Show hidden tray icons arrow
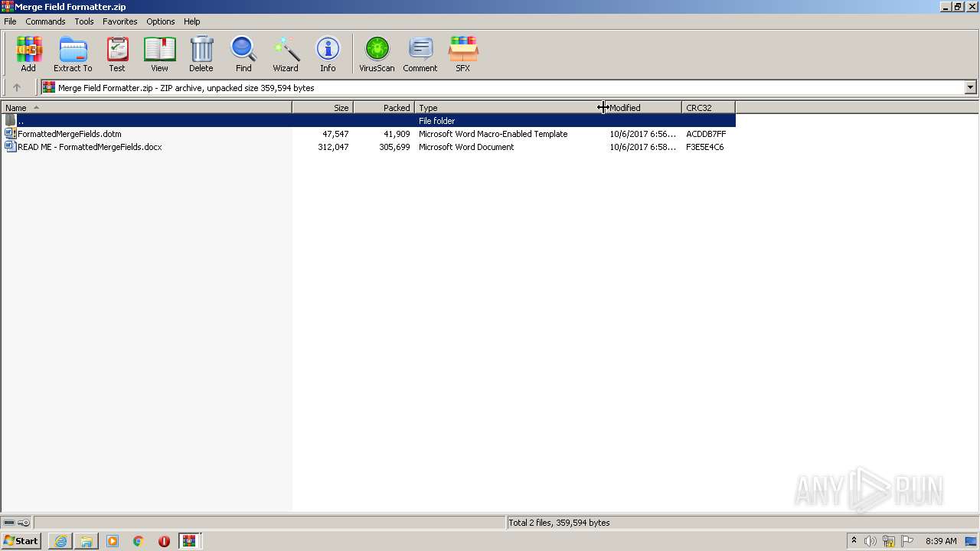This screenshot has width=980, height=551. [x=854, y=541]
